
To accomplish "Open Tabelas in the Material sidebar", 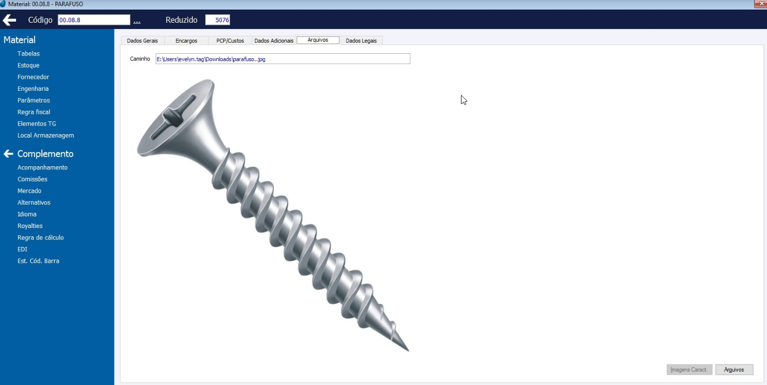I will 28,54.
